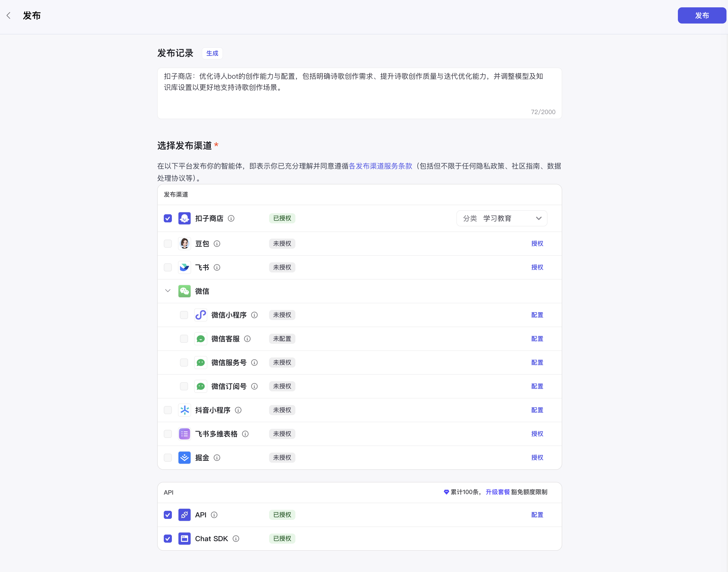
Task: Enable the 豆包 channel checkbox
Action: tap(168, 243)
